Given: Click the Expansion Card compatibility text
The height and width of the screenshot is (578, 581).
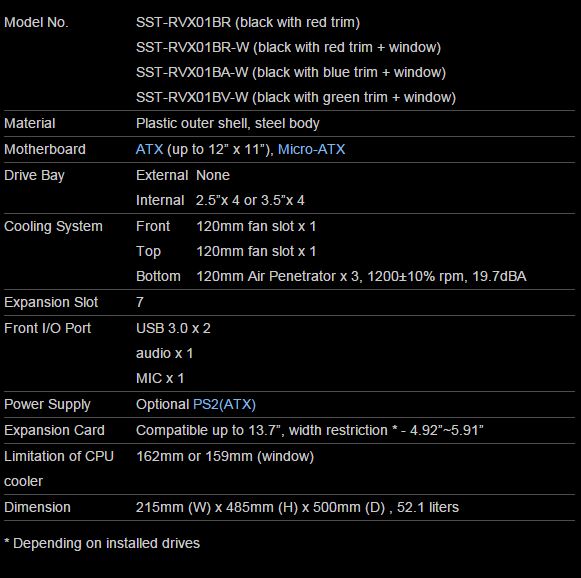Looking at the screenshot, I should (x=310, y=430).
